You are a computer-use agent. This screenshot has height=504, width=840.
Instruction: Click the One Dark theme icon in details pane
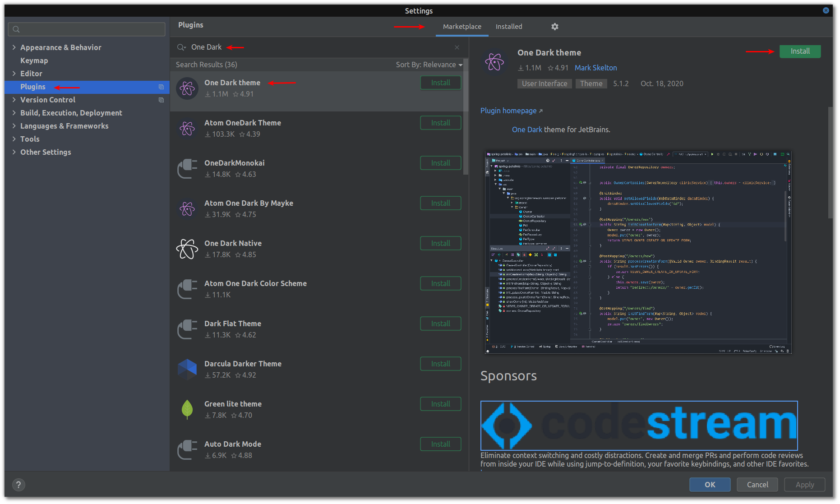[x=494, y=62]
